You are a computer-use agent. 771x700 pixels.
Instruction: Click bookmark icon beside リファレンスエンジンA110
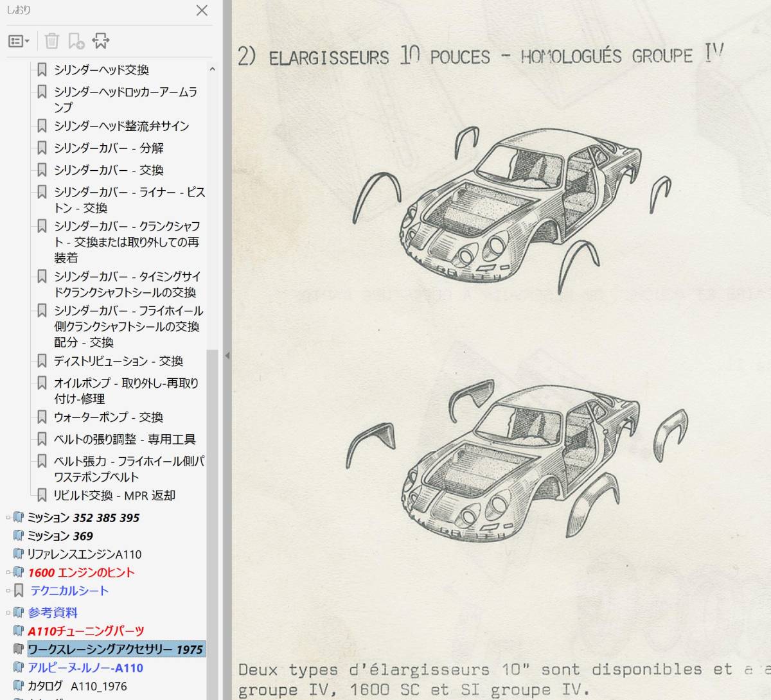tap(19, 554)
